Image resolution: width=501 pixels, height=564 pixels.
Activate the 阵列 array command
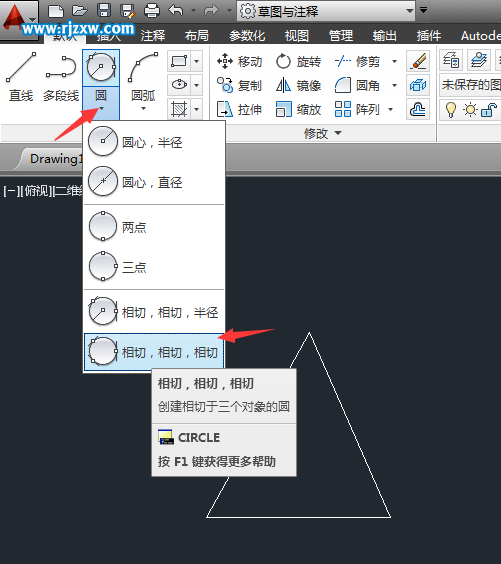(357, 109)
